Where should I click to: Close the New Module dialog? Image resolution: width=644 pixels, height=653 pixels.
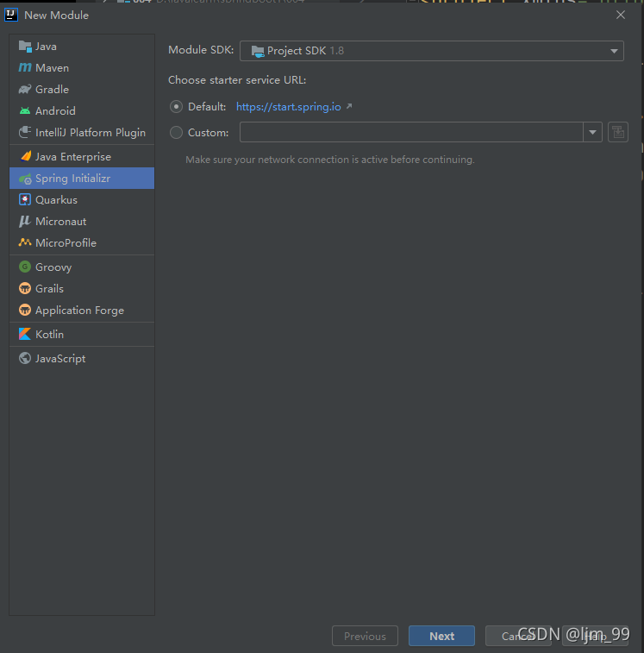[x=620, y=15]
